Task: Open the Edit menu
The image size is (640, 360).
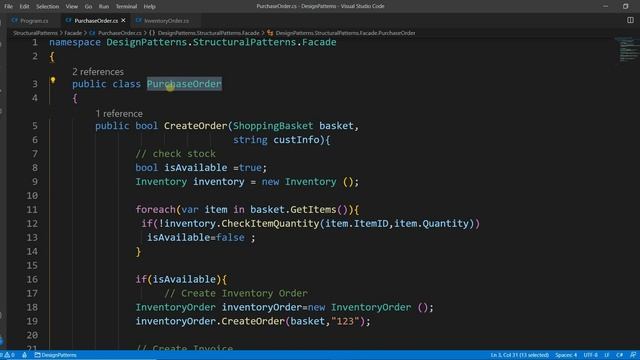Action: point(24,7)
